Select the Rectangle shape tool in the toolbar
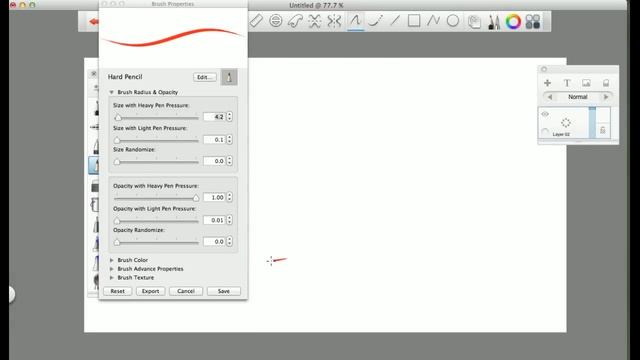 coord(414,21)
